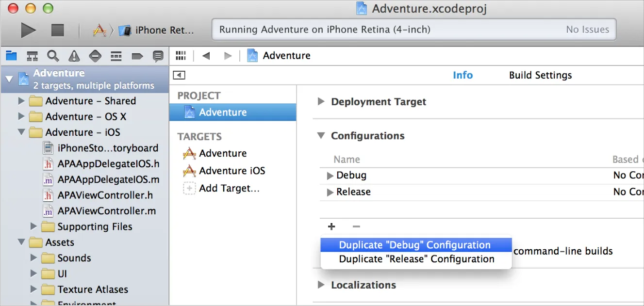Show the Symbol navigator
Screen dimensions: 644x306
[32, 56]
